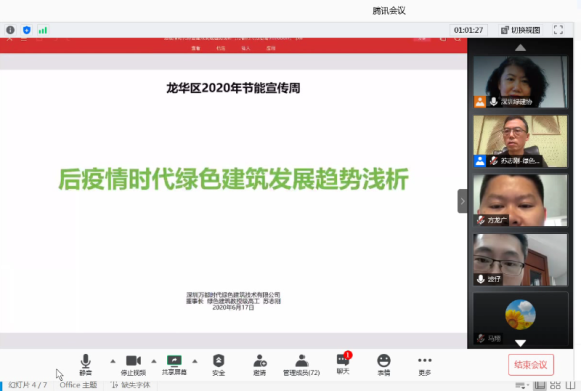Viewport: 581px width, 391px height.
Task: Check network signal strength bars icon
Action: [43, 30]
